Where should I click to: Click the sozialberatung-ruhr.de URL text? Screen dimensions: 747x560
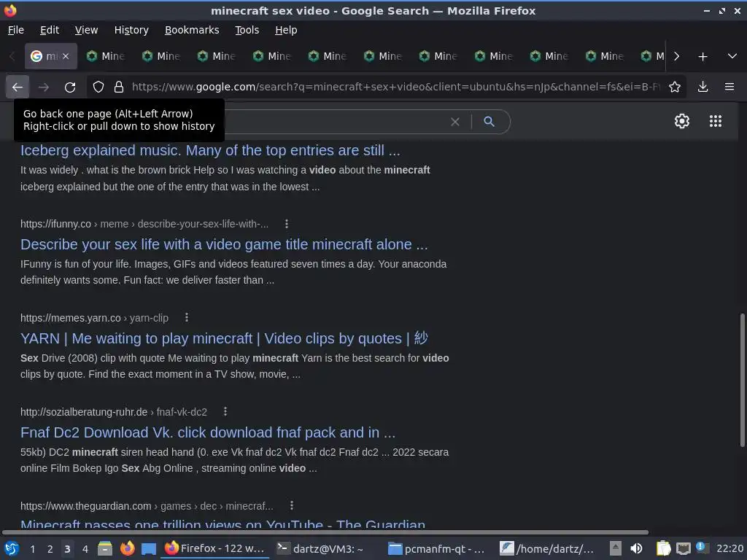point(114,412)
